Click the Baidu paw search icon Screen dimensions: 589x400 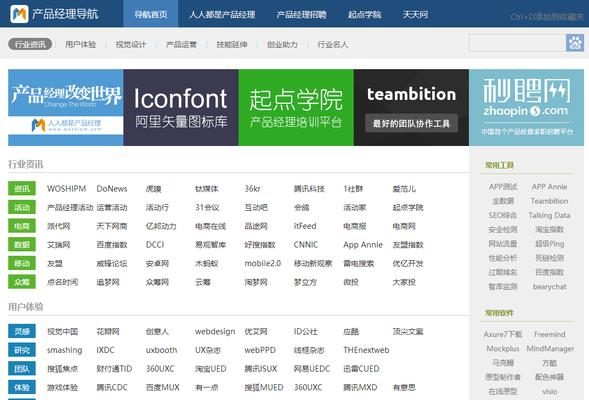[575, 43]
